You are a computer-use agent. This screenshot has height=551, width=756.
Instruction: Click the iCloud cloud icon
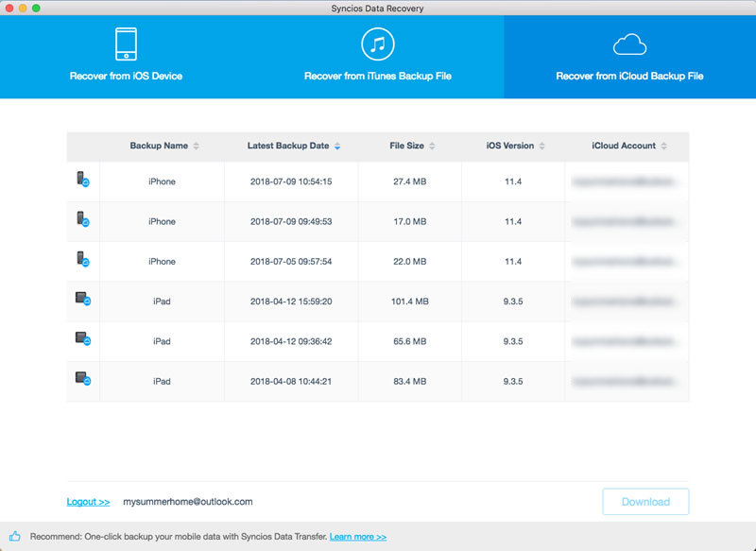pyautogui.click(x=629, y=44)
